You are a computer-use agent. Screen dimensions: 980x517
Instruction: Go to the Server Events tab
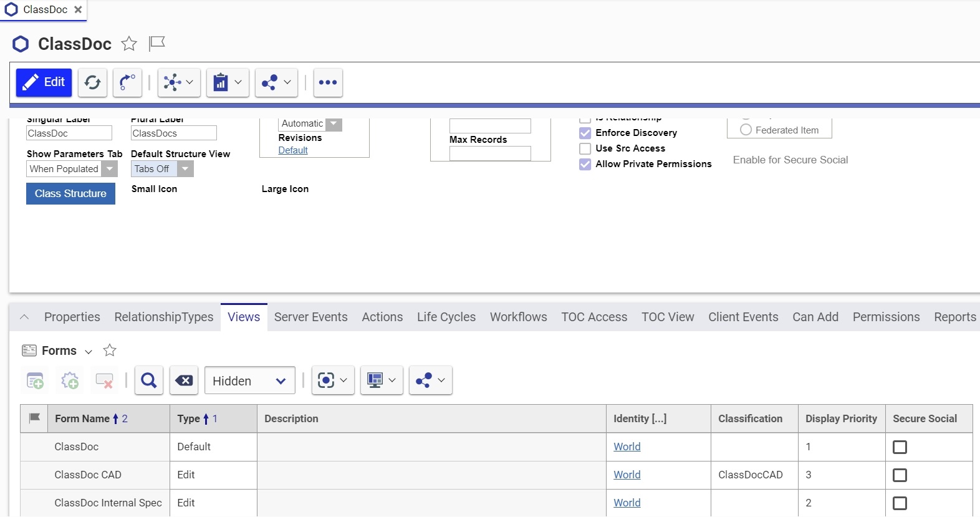311,317
